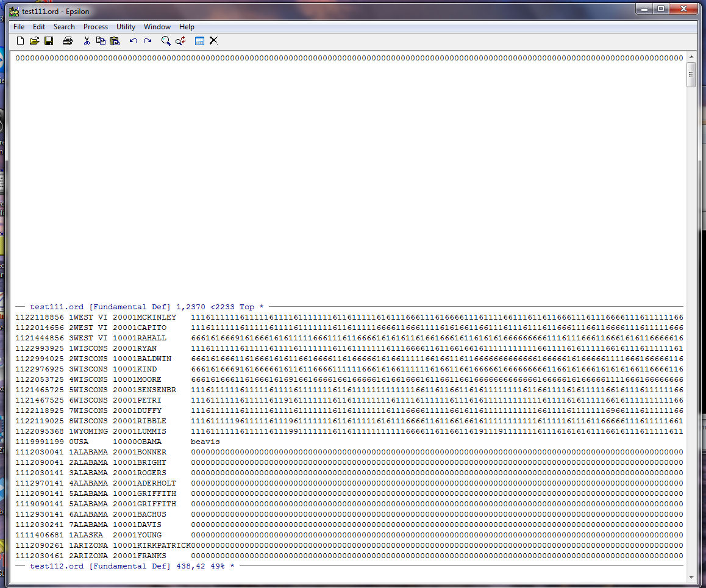The image size is (706, 588).
Task: Cut selection using the scissors icon
Action: point(87,41)
